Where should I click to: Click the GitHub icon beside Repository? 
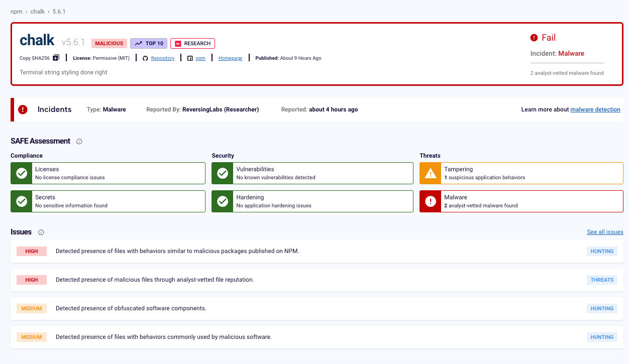click(x=145, y=58)
